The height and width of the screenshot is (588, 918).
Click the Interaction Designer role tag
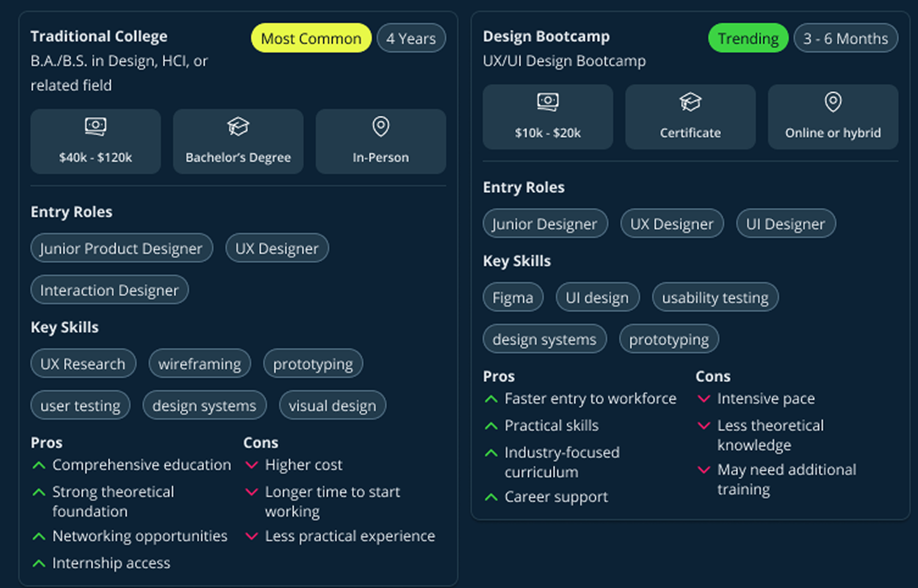[109, 290]
